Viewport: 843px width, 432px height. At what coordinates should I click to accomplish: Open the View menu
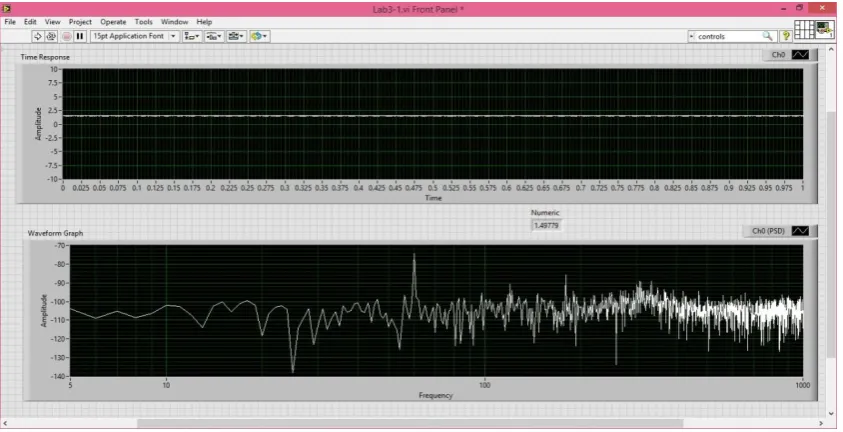coord(53,22)
